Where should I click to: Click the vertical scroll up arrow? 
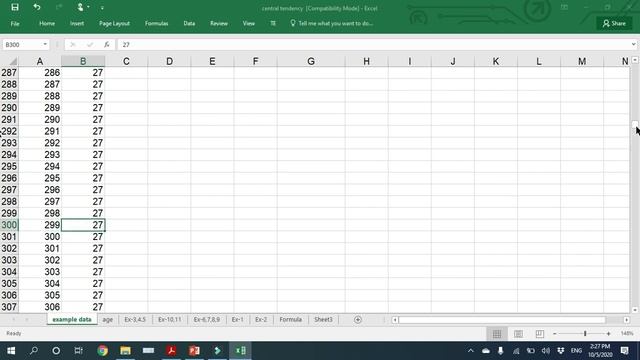coord(635,60)
